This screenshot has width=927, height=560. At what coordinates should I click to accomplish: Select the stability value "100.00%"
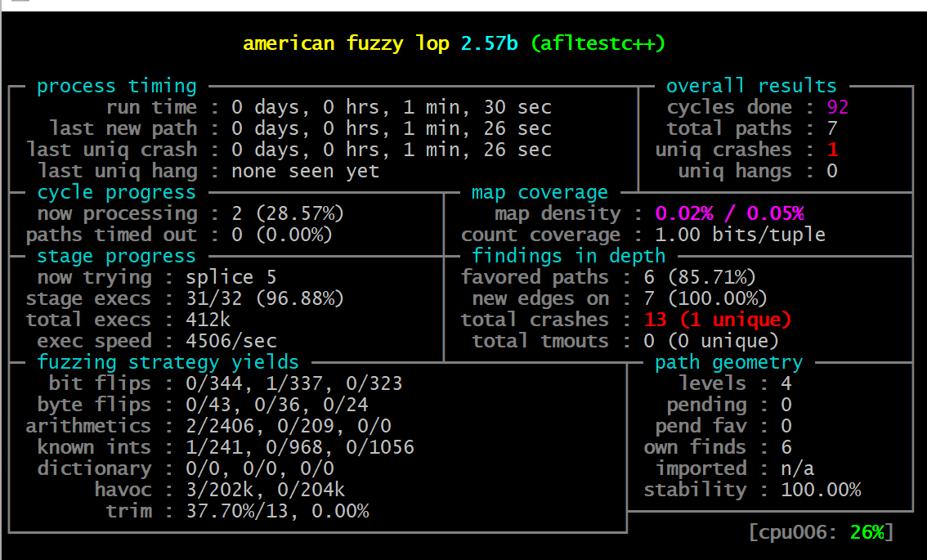[821, 491]
